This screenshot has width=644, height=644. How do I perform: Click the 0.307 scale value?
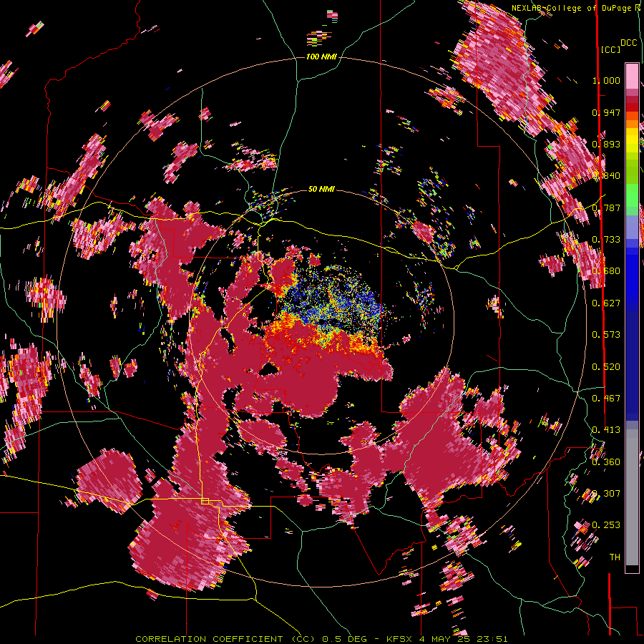[x=606, y=493]
